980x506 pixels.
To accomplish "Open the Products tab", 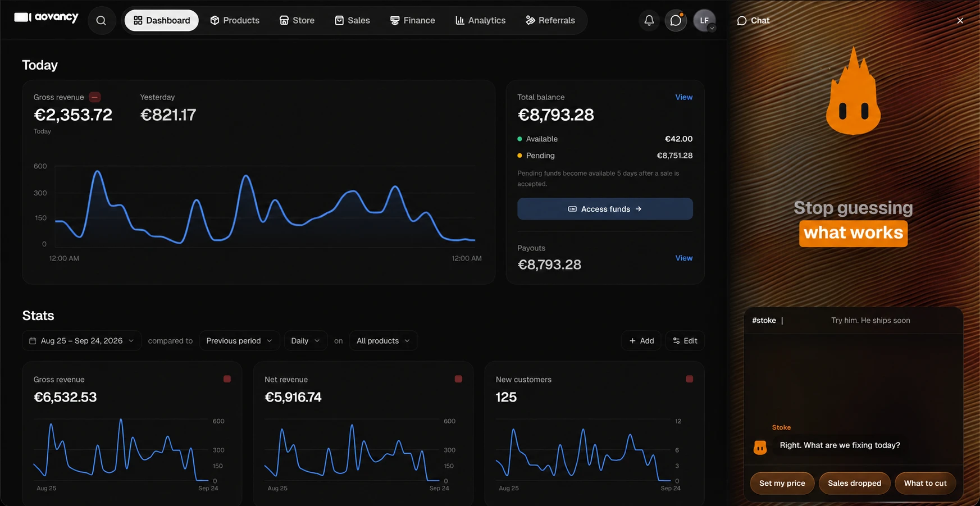I will point(235,20).
